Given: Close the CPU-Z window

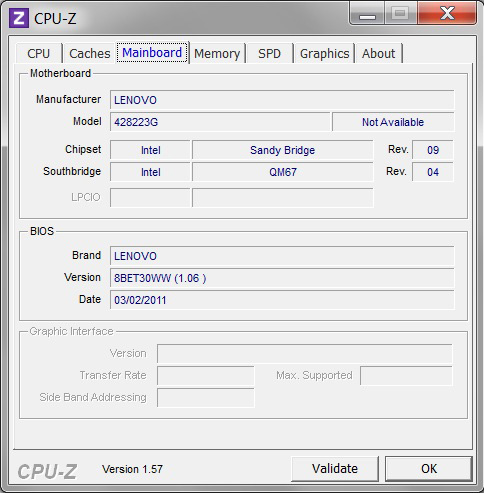Looking at the screenshot, I should click(447, 13).
